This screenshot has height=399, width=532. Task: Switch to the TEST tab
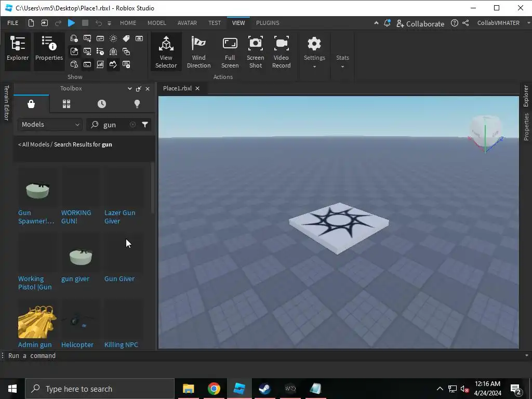215,23
